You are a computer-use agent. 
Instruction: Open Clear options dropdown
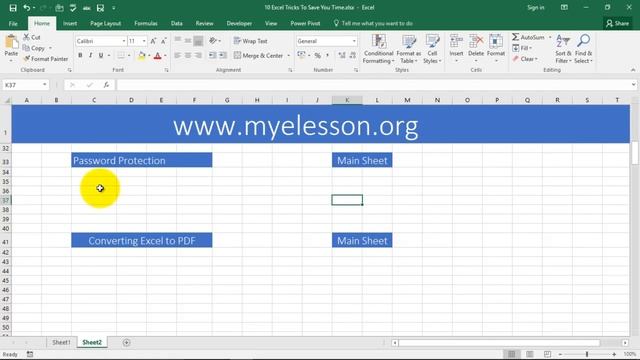[525, 59]
